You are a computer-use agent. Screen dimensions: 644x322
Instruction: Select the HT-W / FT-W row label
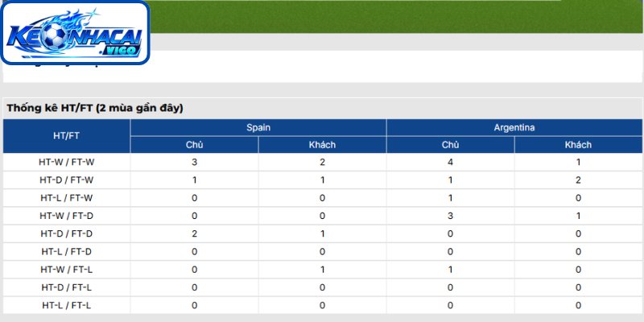coord(67,163)
